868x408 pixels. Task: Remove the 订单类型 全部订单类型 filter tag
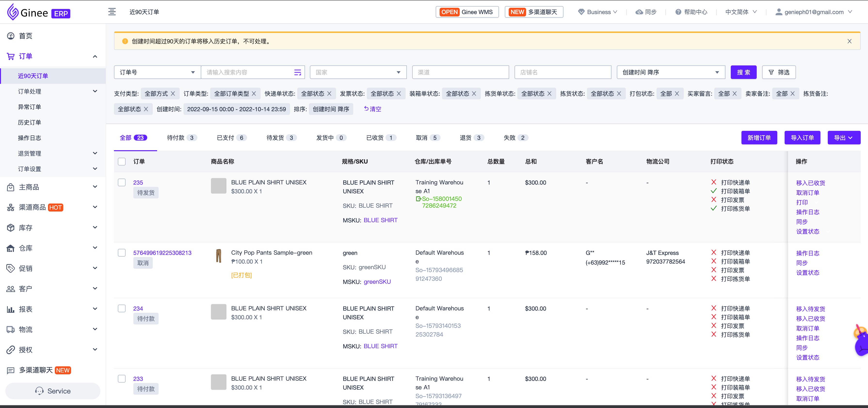click(254, 94)
